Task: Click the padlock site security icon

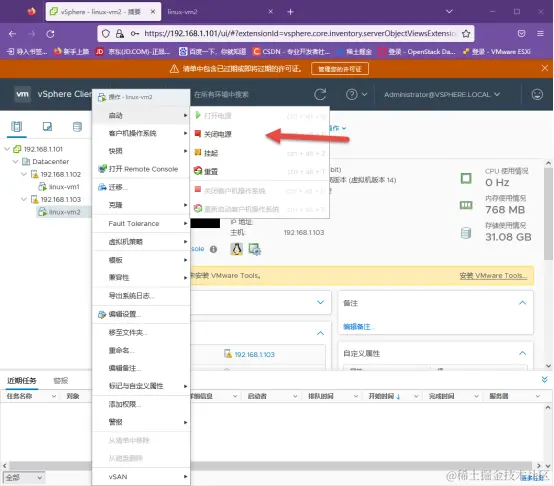Action: [120, 34]
